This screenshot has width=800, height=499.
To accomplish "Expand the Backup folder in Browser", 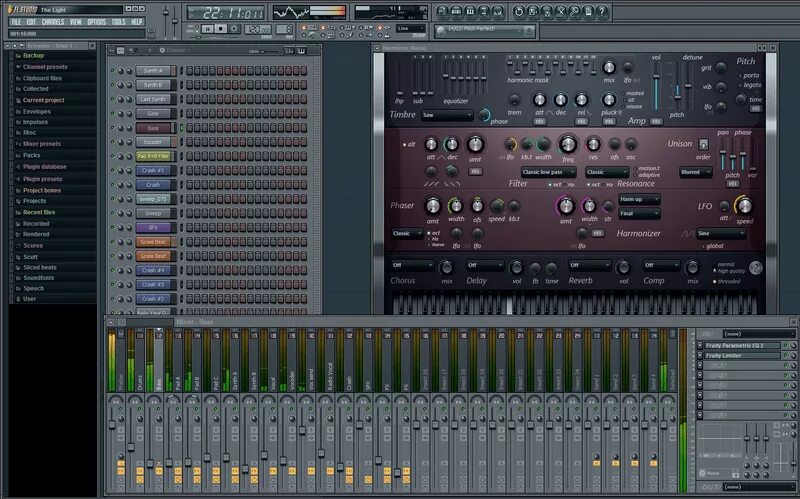I will [33, 56].
